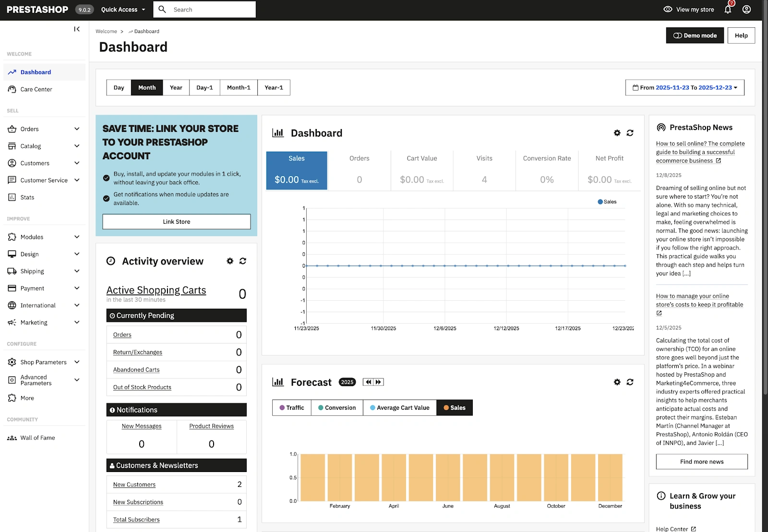Refresh the Dashboard sales panel
768x532 pixels.
pyautogui.click(x=630, y=133)
